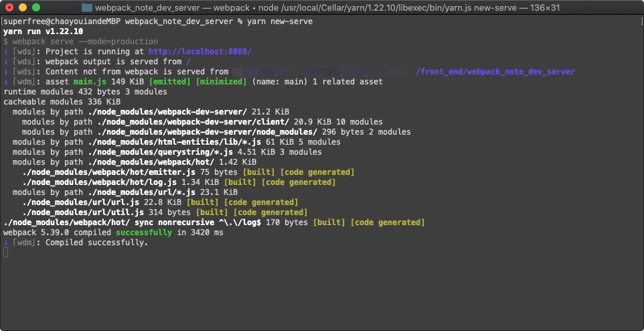Screen dimensions: 644x331
Task: Click './node_modules/querystring/*.js' path
Action: coord(161,152)
